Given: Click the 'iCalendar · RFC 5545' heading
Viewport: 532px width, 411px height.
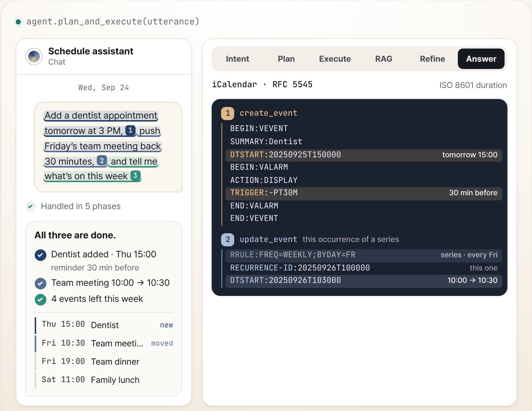Looking at the screenshot, I should click(x=262, y=84).
